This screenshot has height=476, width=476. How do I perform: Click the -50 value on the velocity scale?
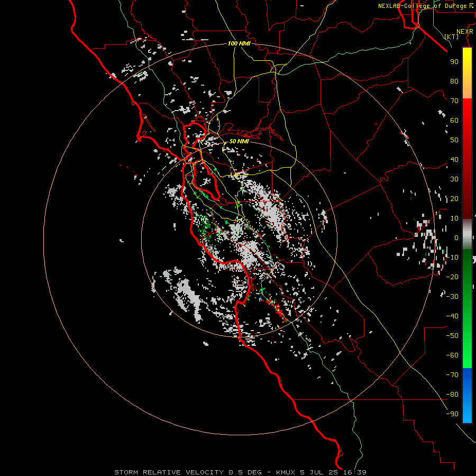(x=452, y=336)
